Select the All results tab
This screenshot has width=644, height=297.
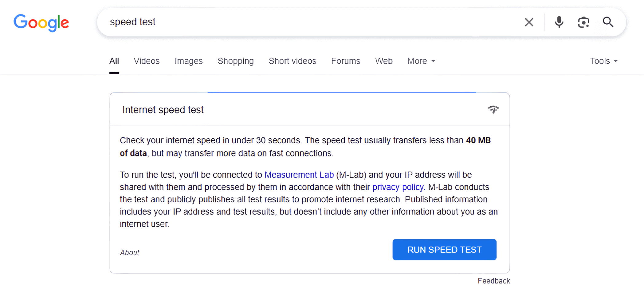(114, 61)
